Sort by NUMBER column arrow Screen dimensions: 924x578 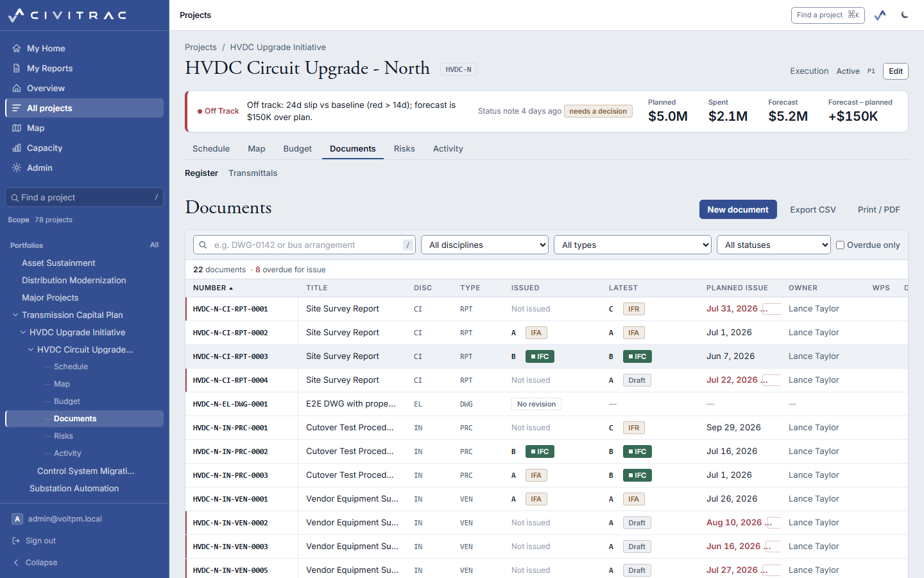(x=231, y=288)
